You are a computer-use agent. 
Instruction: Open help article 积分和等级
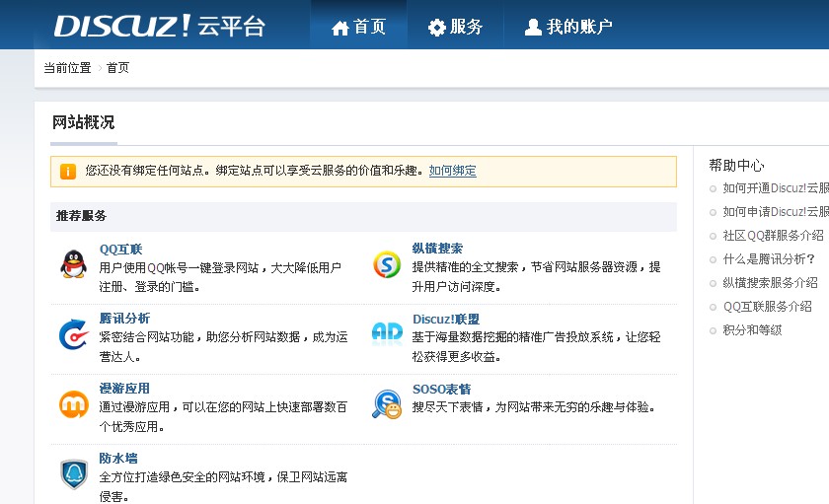pyautogui.click(x=752, y=330)
